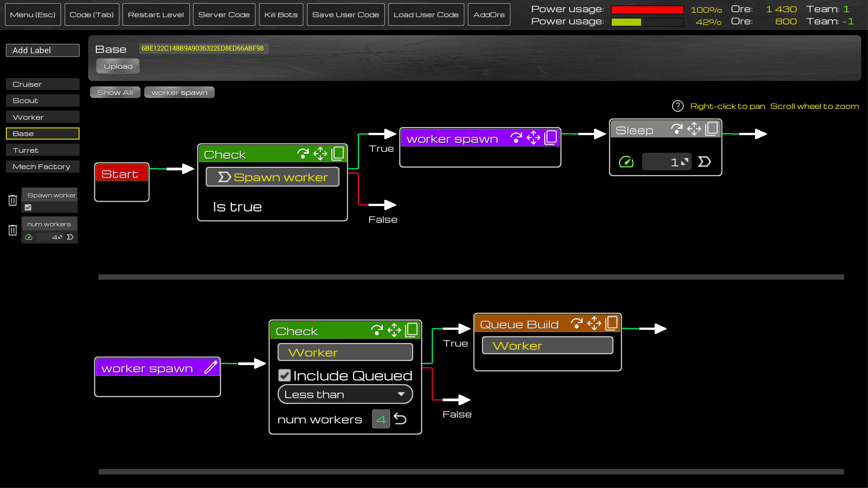Open the question mark help icon
Viewport: 868px width, 488px height.
(678, 106)
